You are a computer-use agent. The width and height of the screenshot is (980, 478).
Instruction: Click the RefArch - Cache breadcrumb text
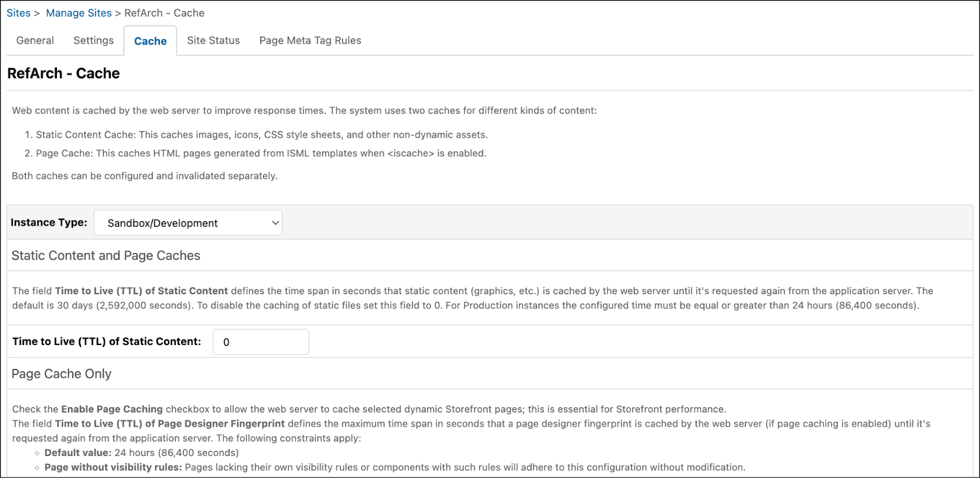pyautogui.click(x=164, y=13)
